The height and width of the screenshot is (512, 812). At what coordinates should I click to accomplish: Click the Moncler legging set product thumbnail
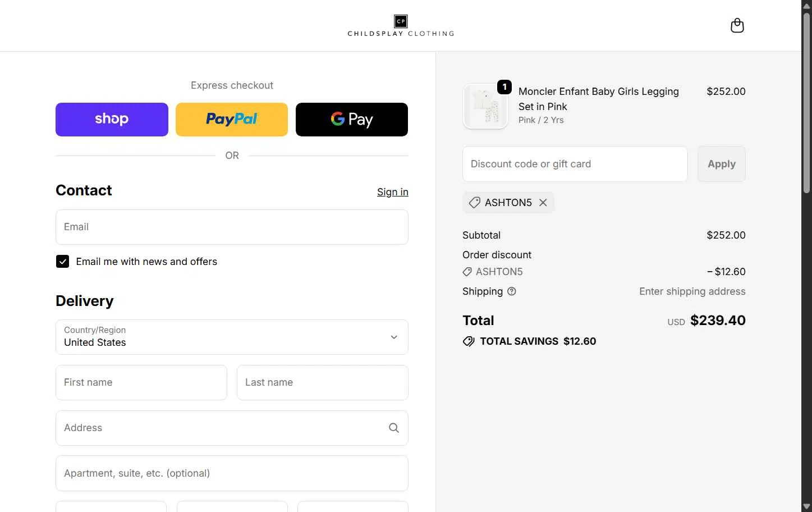pos(485,106)
